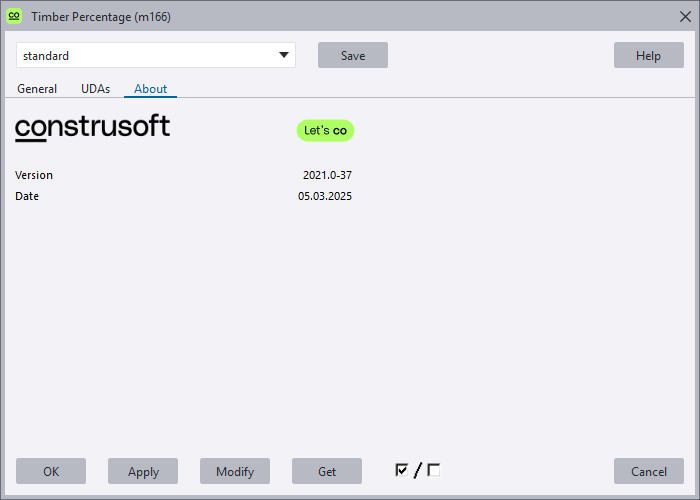Click version value 2021.0-37
The height and width of the screenshot is (500, 700).
tap(327, 175)
